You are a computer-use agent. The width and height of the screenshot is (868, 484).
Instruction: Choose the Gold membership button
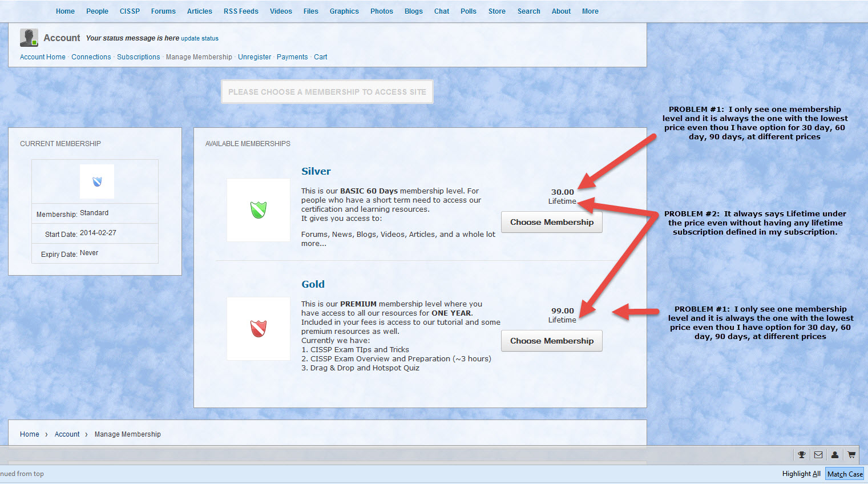[x=552, y=341]
